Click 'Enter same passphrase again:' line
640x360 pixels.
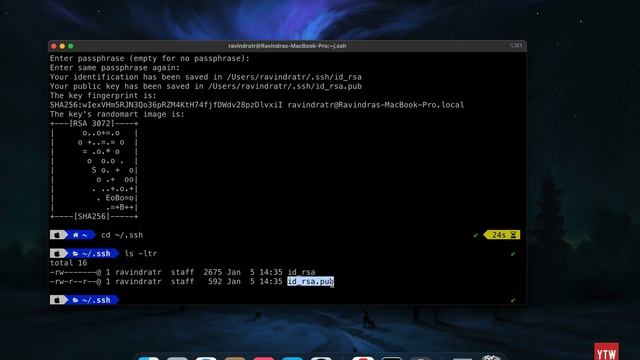tap(115, 68)
